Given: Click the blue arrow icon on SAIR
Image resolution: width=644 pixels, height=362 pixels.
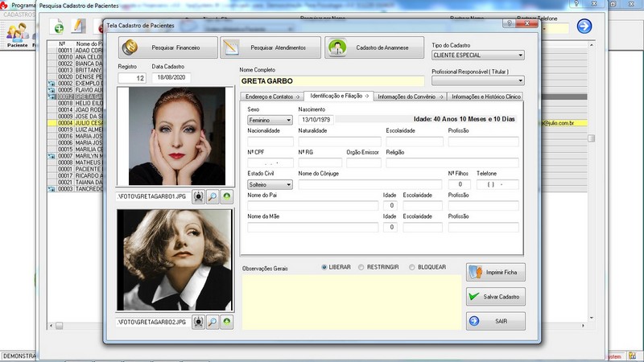Looking at the screenshot, I should [474, 321].
